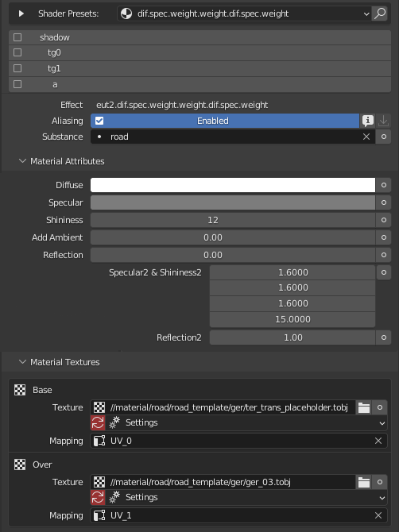Open the Shader Presets dropdown list
399x532 pixels.
pos(243,13)
